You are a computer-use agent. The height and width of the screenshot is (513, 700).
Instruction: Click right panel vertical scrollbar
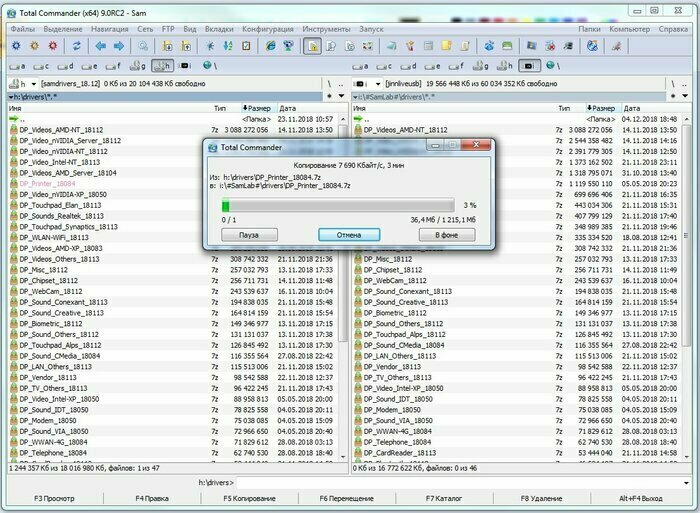687,286
